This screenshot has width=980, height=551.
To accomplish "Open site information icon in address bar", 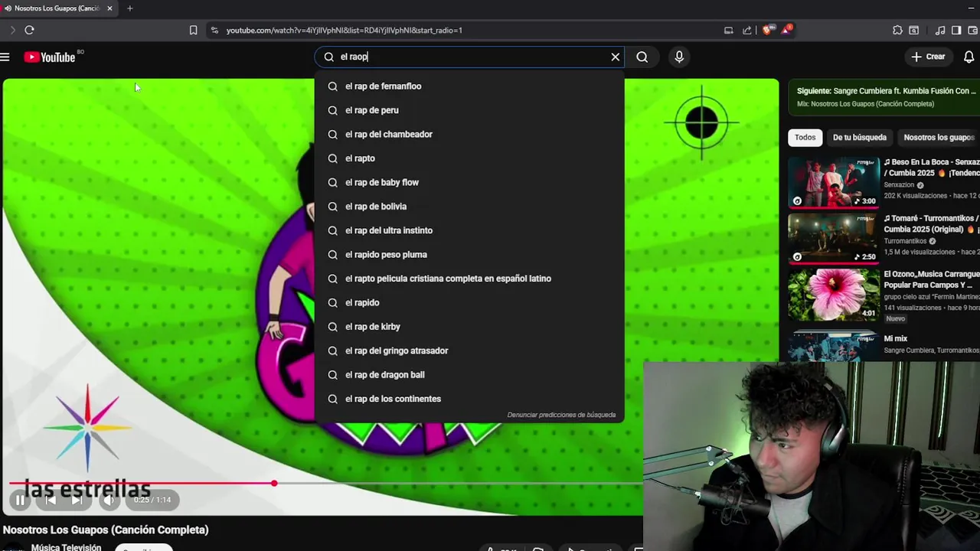I will click(x=214, y=30).
